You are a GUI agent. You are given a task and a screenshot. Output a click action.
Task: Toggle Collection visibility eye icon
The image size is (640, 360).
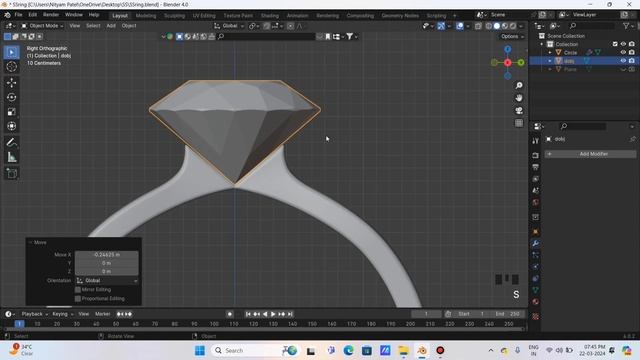(623, 44)
